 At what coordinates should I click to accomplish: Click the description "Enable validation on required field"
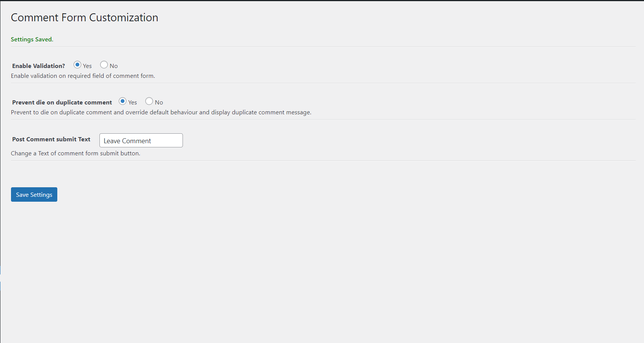point(83,76)
